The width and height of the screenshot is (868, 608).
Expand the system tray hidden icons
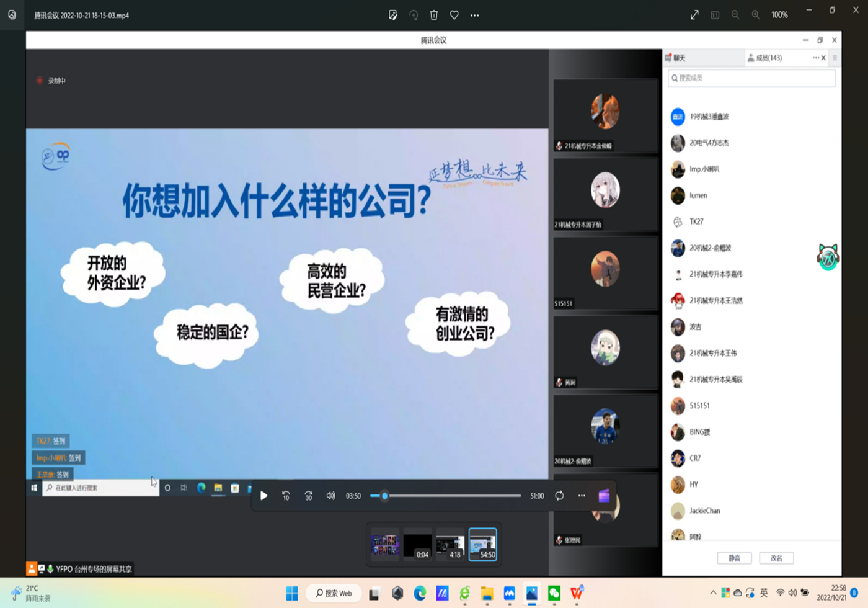[x=713, y=593]
